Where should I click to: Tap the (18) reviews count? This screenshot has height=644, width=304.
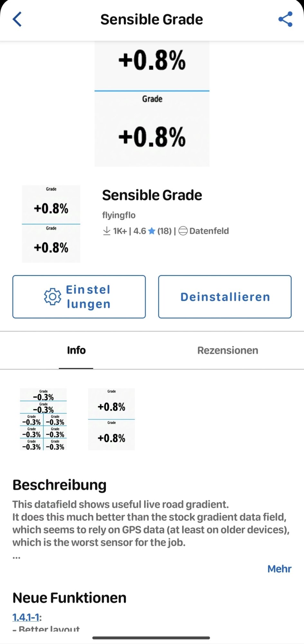point(164,231)
